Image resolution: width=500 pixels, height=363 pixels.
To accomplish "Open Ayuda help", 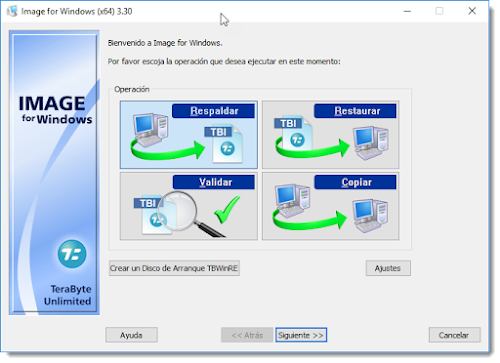I will [131, 335].
